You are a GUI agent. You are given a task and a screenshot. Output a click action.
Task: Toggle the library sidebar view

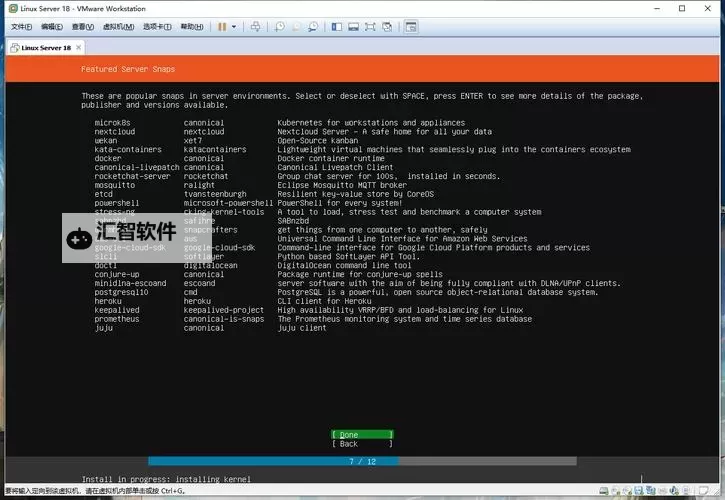(337, 27)
